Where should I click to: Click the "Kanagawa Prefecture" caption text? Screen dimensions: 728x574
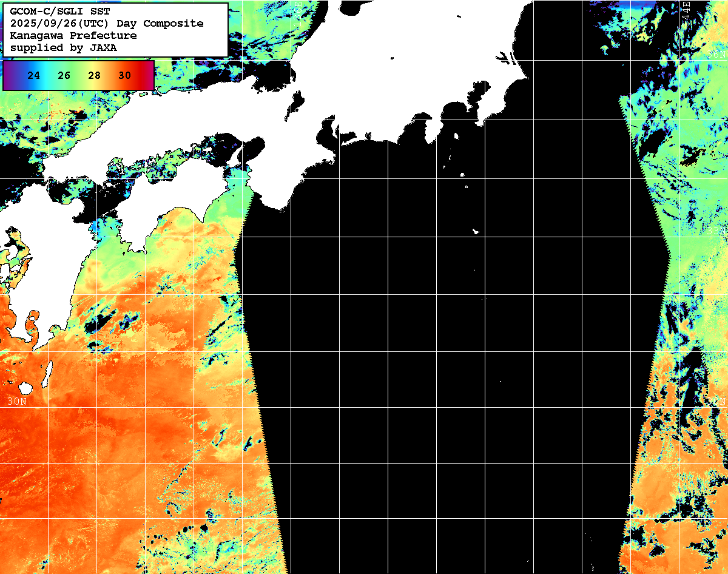[x=73, y=36]
